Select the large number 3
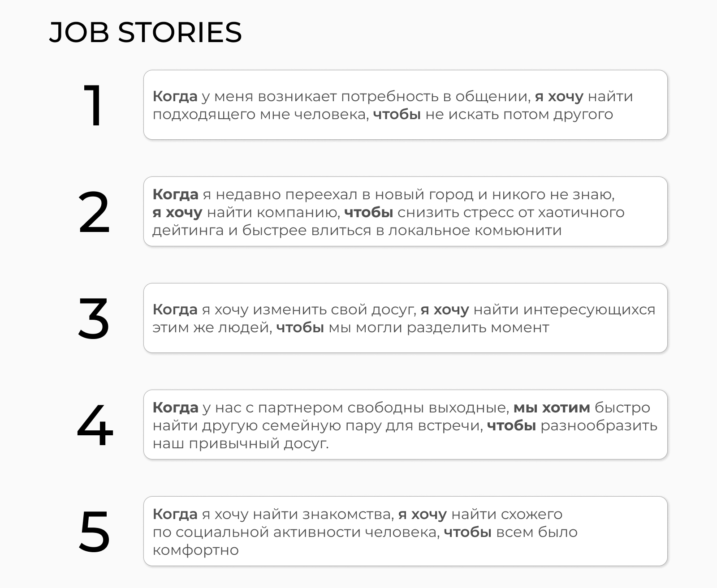This screenshot has width=717, height=588. coord(94,318)
